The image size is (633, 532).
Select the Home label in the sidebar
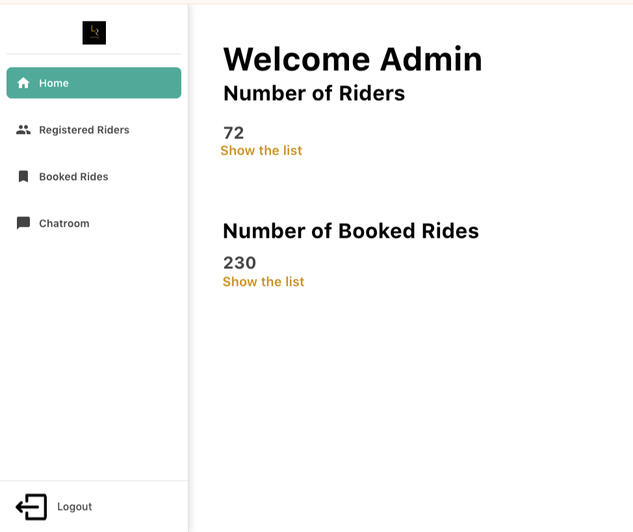(54, 83)
